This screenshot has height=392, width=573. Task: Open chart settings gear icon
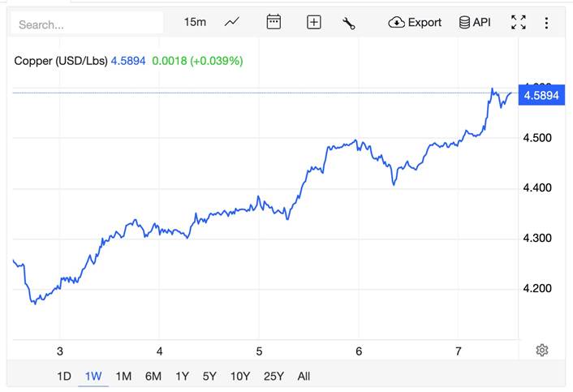tap(542, 350)
